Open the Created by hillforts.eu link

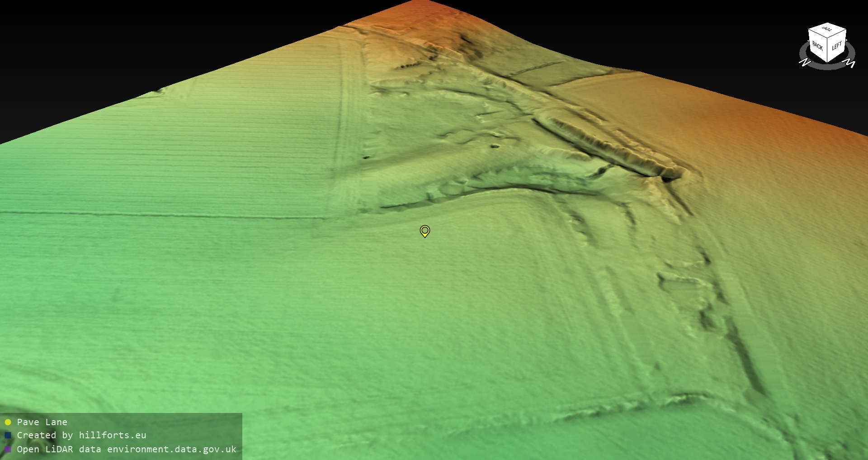pyautogui.click(x=81, y=435)
